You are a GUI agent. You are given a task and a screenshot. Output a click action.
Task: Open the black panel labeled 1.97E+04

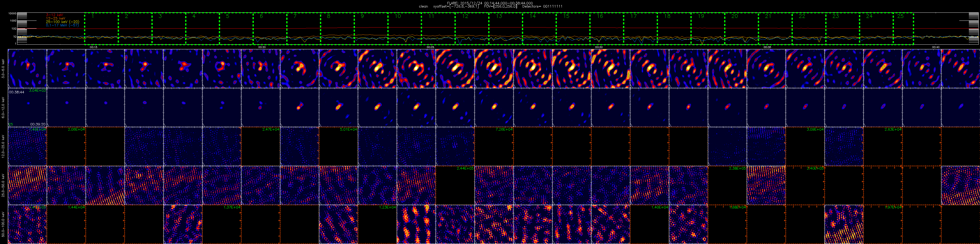[x=883, y=224]
